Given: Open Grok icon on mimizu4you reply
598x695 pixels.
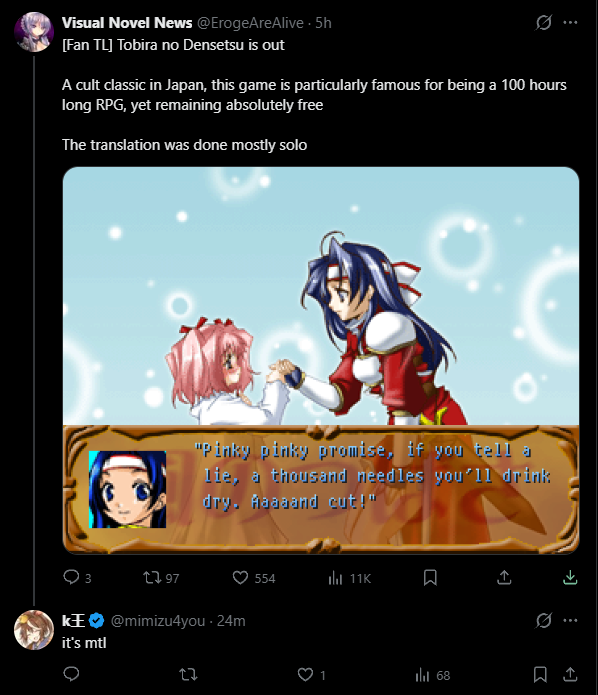Looking at the screenshot, I should point(543,620).
